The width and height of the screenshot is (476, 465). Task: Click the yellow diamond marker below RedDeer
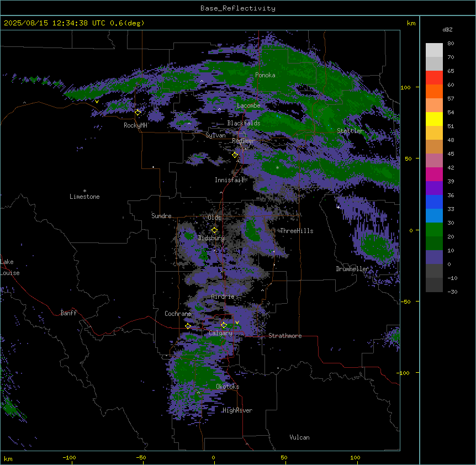235,155
